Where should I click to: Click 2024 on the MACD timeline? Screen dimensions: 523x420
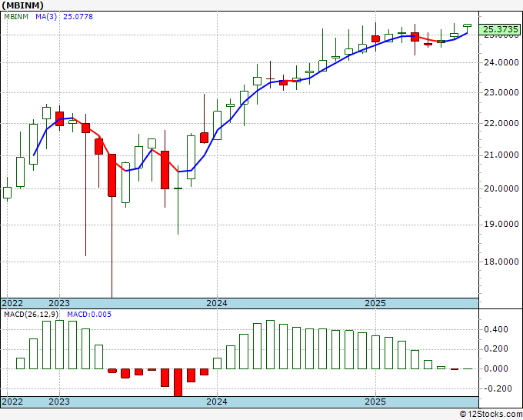(217, 402)
